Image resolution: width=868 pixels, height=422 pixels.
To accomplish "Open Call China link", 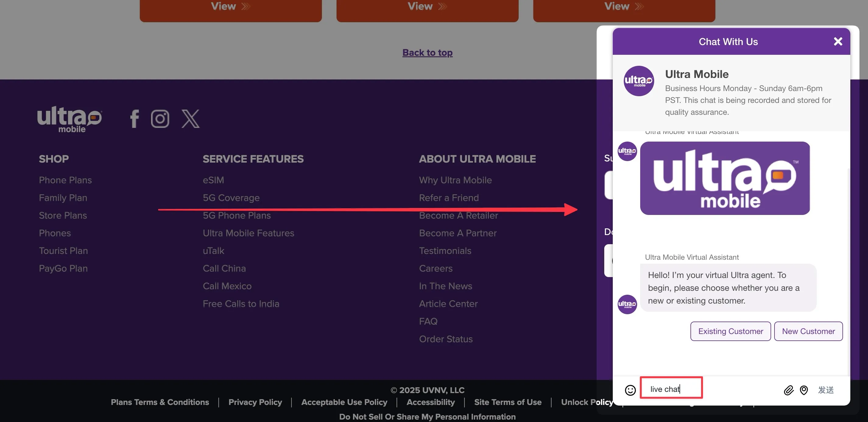I will (224, 269).
